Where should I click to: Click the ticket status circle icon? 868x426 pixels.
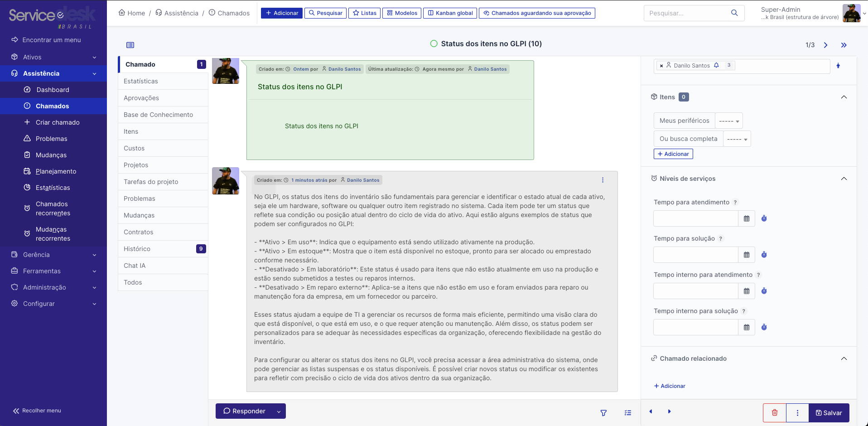point(434,44)
